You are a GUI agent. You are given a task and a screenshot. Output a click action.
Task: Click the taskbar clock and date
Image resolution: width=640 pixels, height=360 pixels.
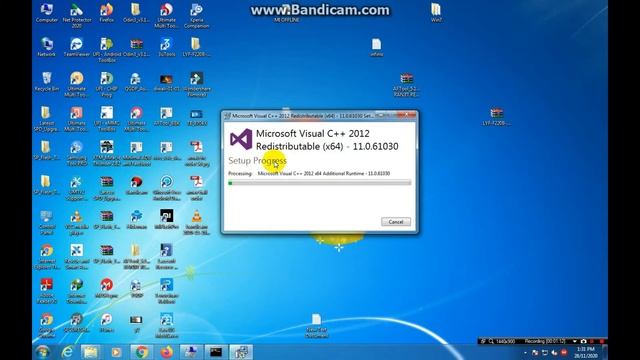(x=586, y=352)
